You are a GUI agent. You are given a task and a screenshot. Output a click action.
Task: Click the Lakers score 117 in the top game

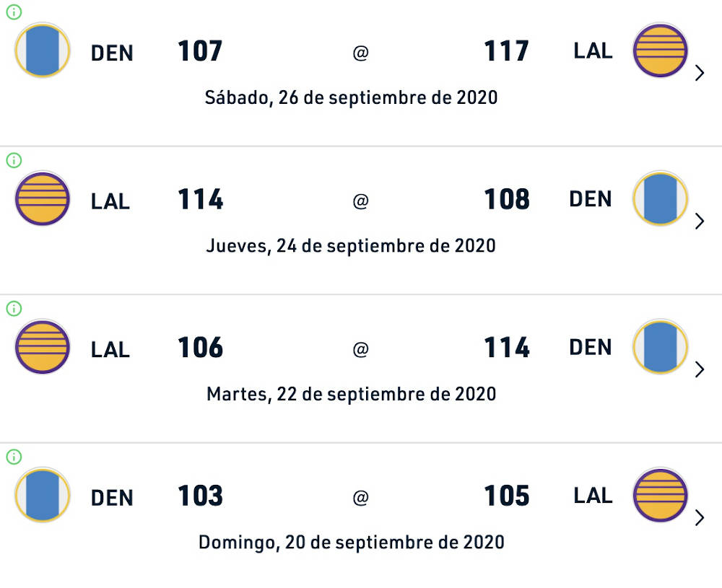[x=507, y=51]
